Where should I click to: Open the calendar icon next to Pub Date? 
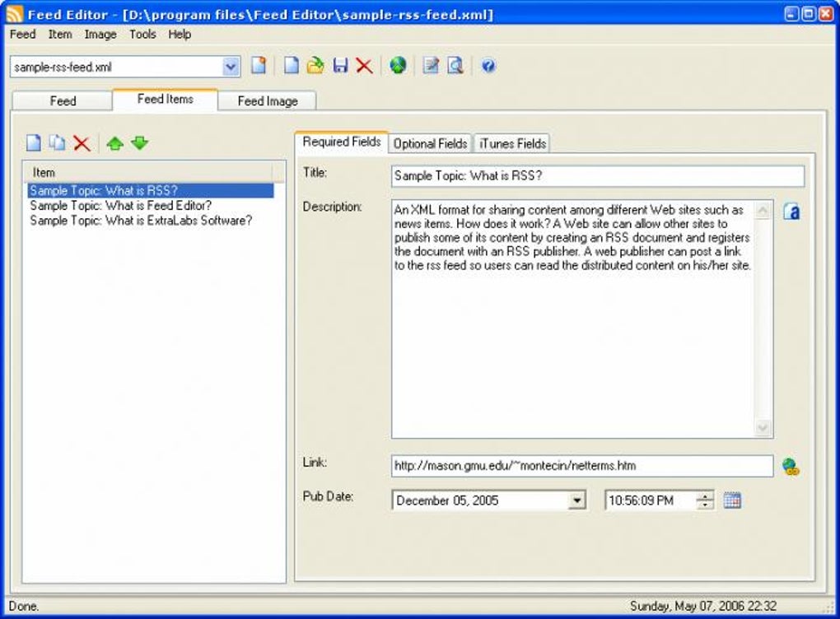point(732,500)
